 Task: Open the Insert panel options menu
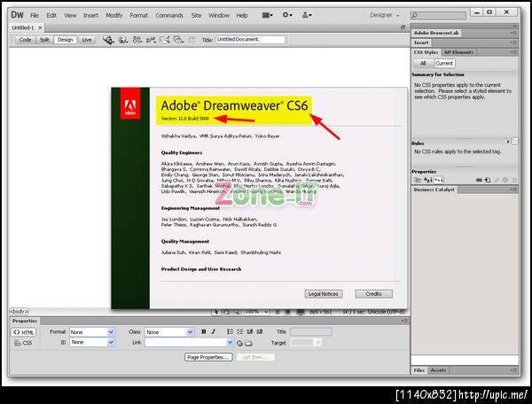tap(513, 43)
